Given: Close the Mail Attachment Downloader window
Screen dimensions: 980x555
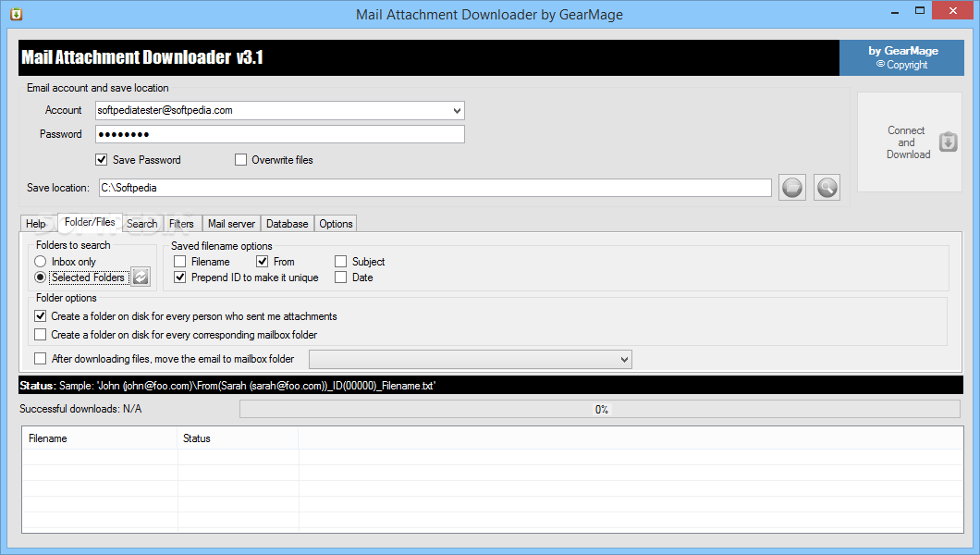Looking at the screenshot, I should (953, 10).
